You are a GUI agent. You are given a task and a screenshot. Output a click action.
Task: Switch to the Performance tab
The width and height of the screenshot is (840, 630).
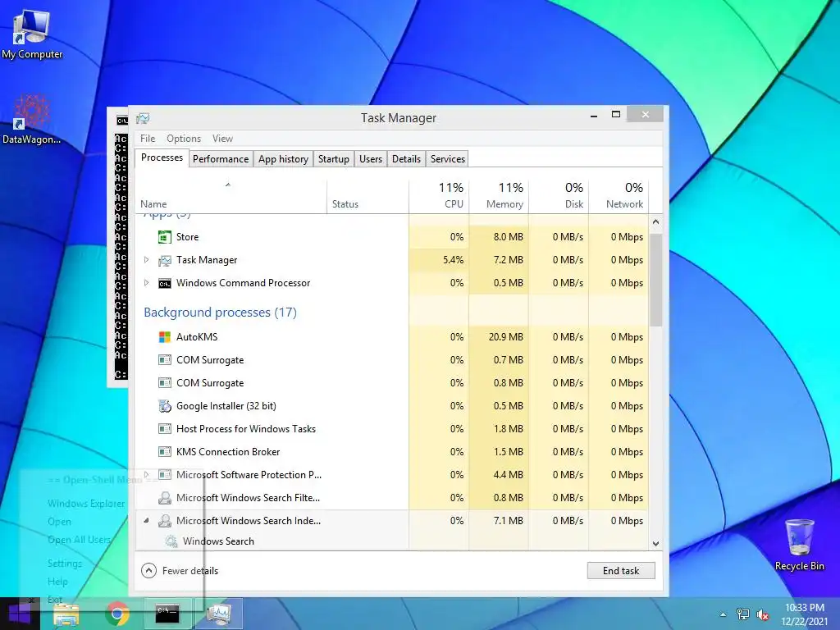pos(221,159)
